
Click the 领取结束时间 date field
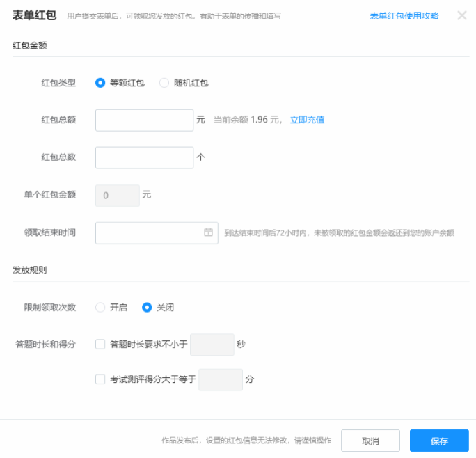tap(157, 233)
